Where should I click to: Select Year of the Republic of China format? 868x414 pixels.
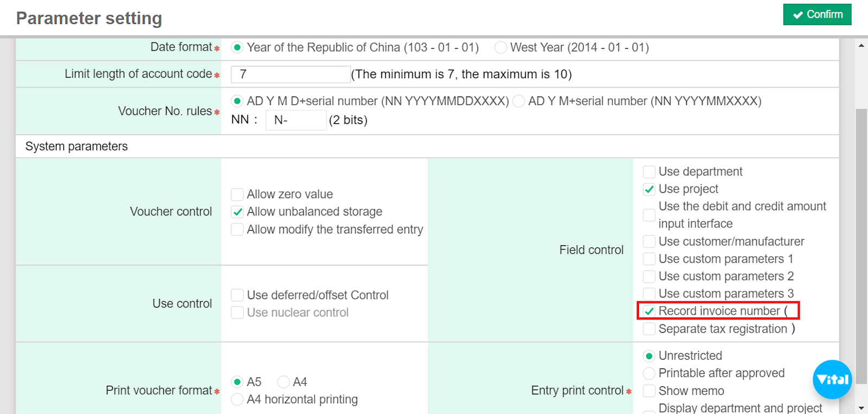point(237,48)
